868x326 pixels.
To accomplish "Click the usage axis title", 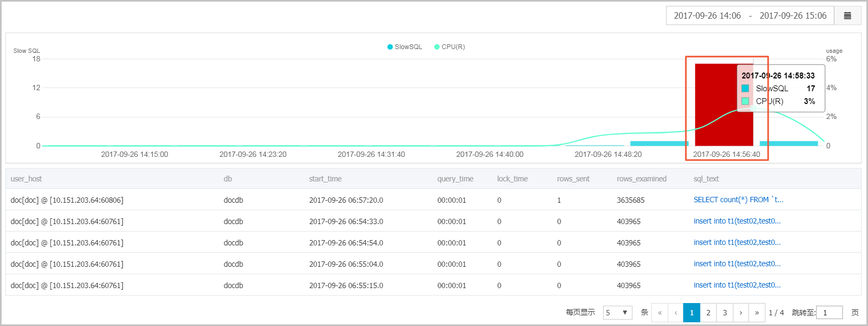I will tap(834, 51).
